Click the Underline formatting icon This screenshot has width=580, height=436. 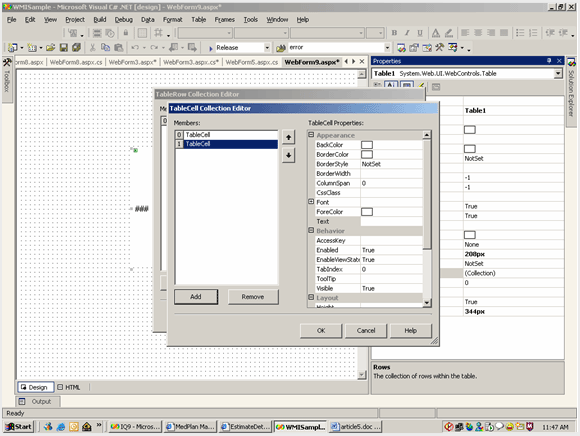tap(420, 33)
